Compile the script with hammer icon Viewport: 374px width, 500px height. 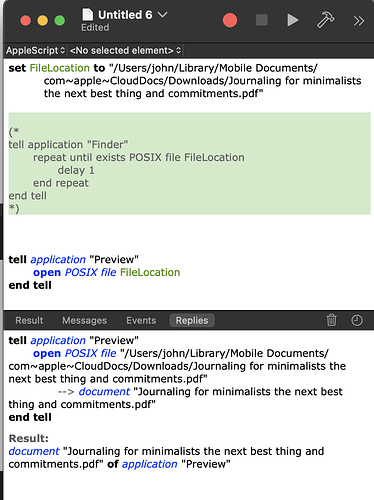325,20
